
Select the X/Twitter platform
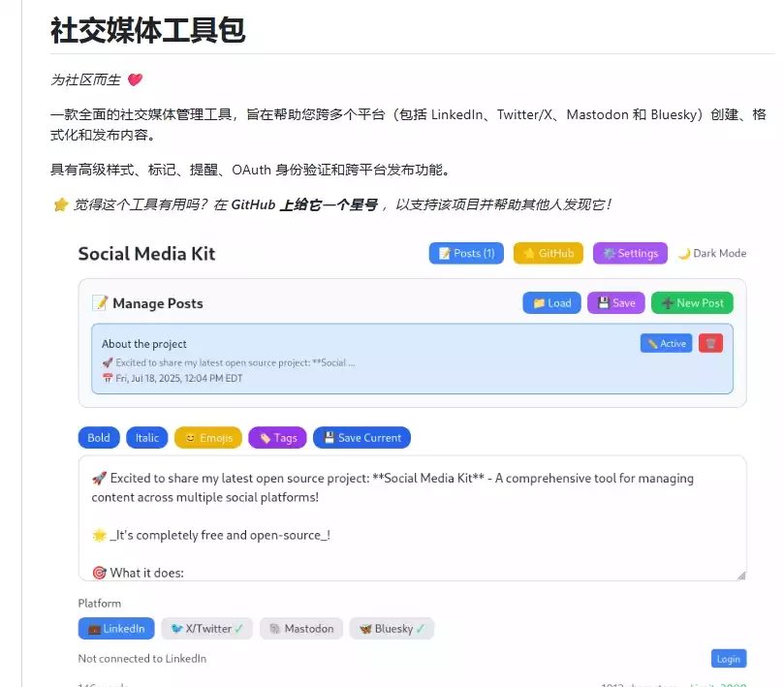[206, 629]
